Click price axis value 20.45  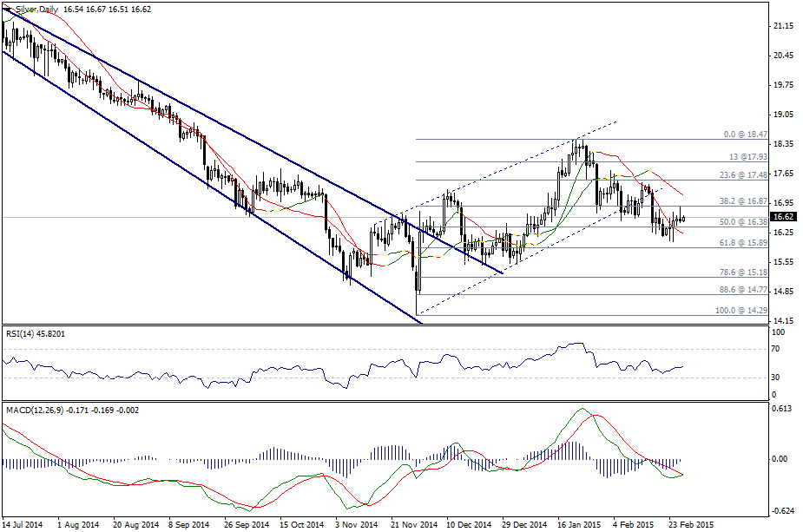click(782, 56)
